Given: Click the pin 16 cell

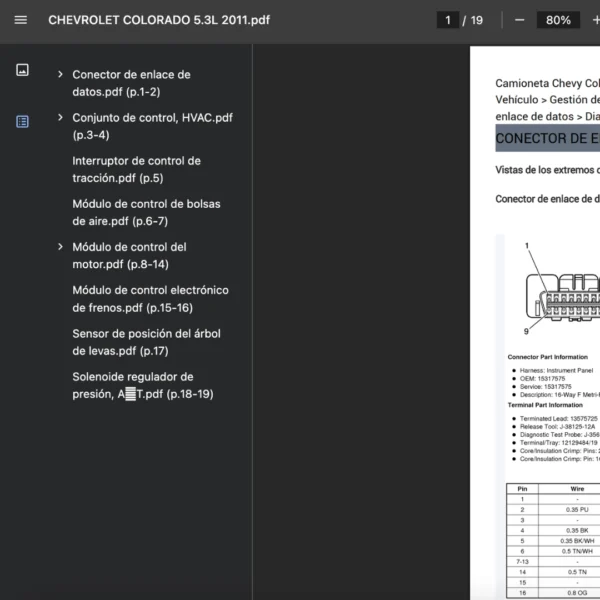Looking at the screenshot, I should (522, 593).
